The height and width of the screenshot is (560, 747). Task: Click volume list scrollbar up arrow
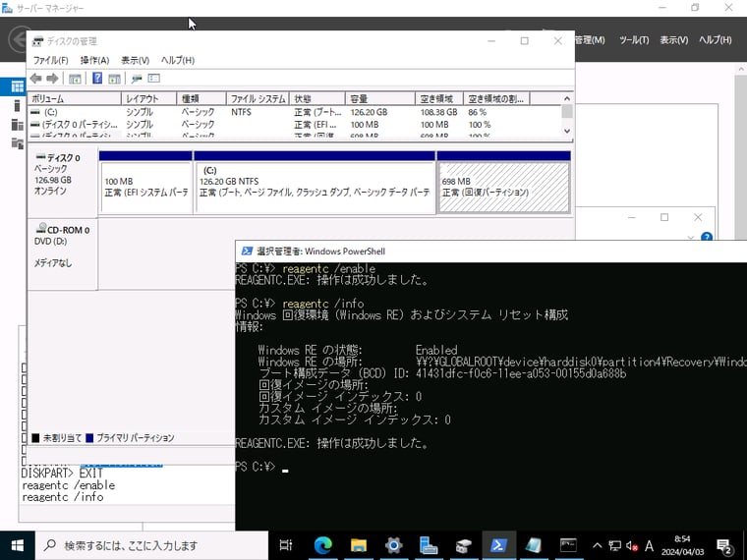tap(567, 98)
